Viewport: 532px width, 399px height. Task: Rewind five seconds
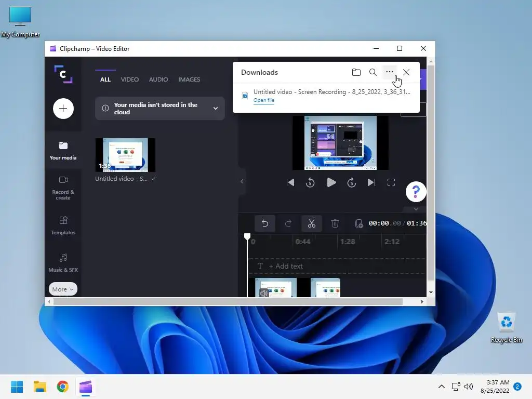coord(310,182)
